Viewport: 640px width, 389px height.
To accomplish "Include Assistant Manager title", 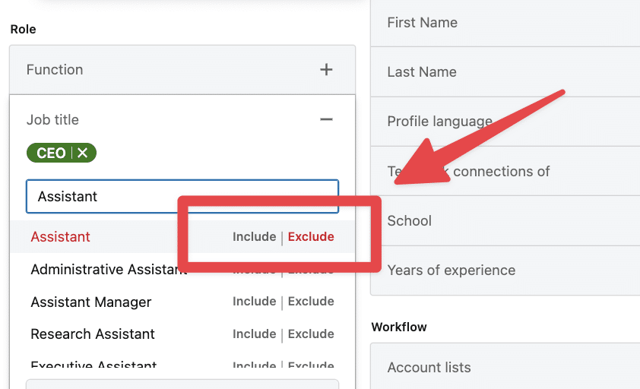I will 254,301.
